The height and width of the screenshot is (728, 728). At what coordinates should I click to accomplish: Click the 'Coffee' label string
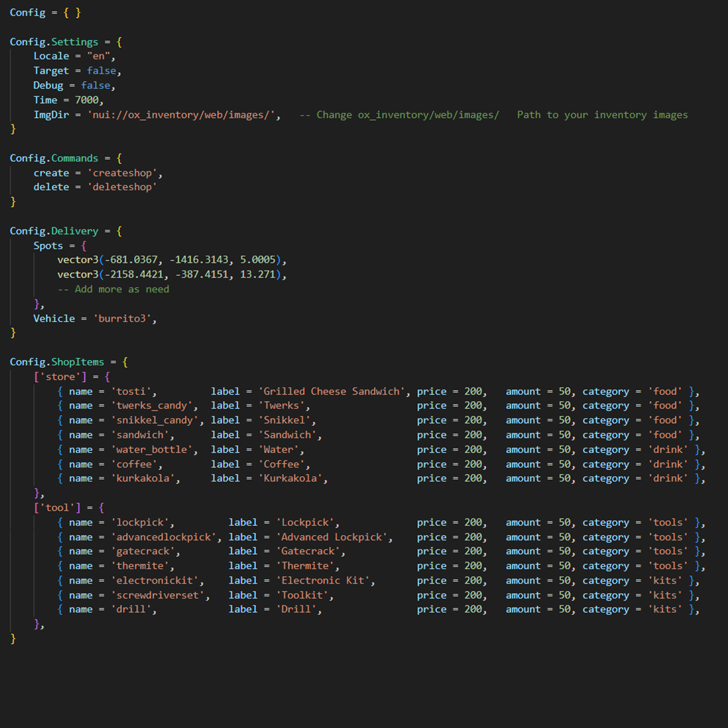281,464
